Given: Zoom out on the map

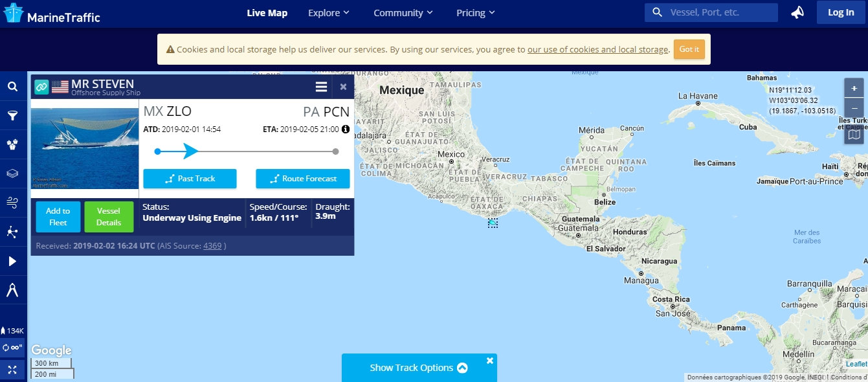Looking at the screenshot, I should tap(854, 107).
